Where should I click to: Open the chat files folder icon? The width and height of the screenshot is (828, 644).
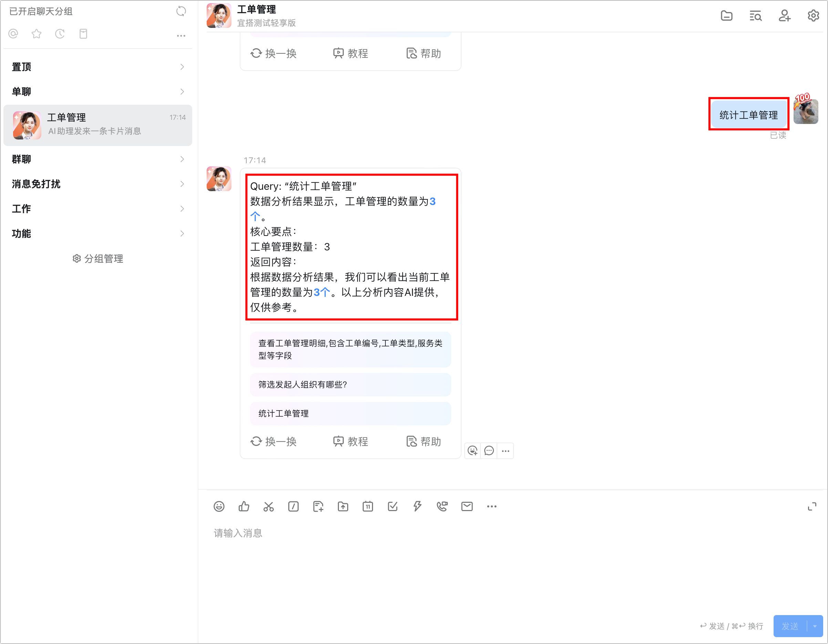(726, 16)
